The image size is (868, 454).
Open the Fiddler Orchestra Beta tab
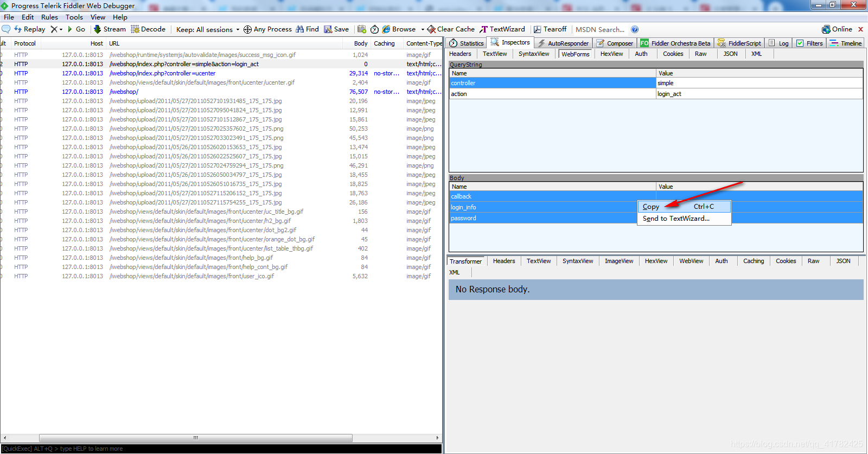(675, 43)
